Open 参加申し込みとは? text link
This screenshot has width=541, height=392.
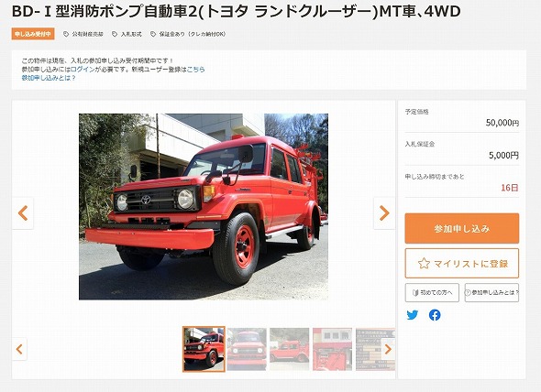[49, 78]
